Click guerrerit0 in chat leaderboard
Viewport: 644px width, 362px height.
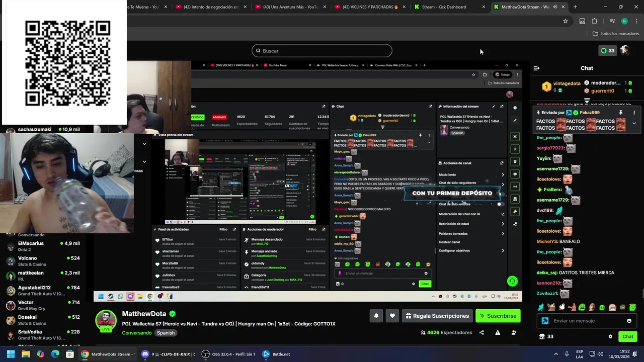(602, 91)
